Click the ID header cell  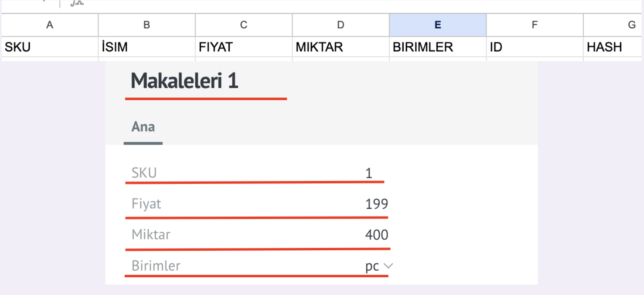535,47
